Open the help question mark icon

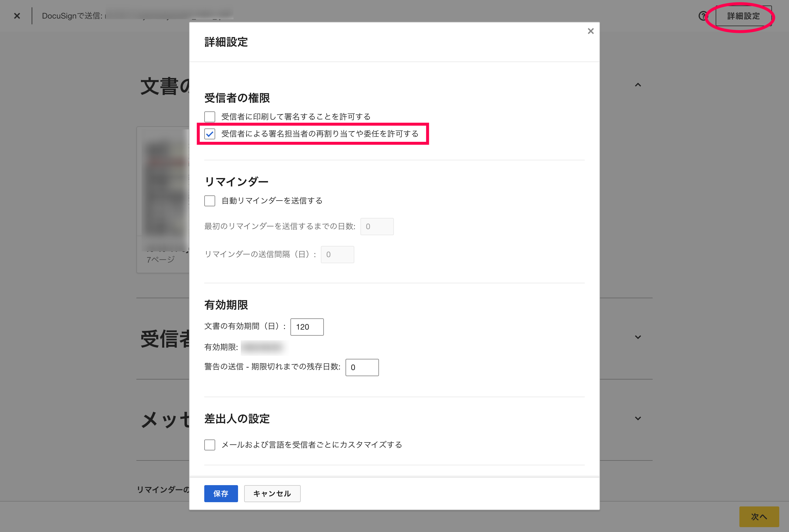[703, 16]
